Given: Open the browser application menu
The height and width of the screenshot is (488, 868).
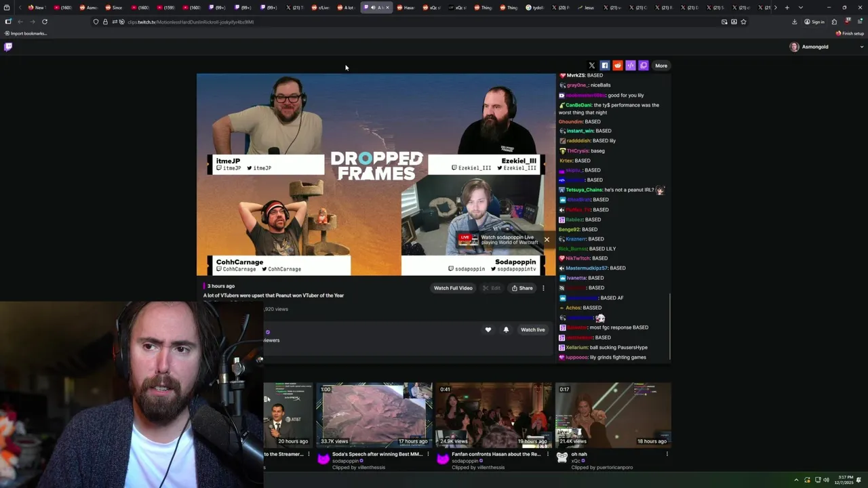Looking at the screenshot, I should coord(859,22).
